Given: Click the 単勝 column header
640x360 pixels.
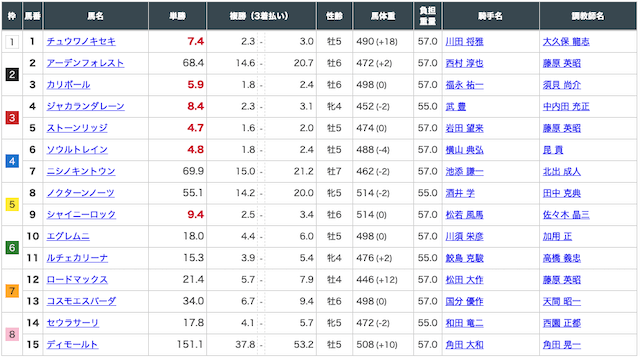Looking at the screenshot, I should coord(178,16).
